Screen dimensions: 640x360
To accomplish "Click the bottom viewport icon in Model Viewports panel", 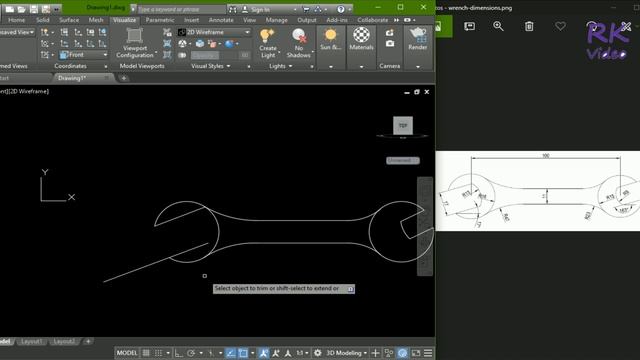I will (167, 55).
